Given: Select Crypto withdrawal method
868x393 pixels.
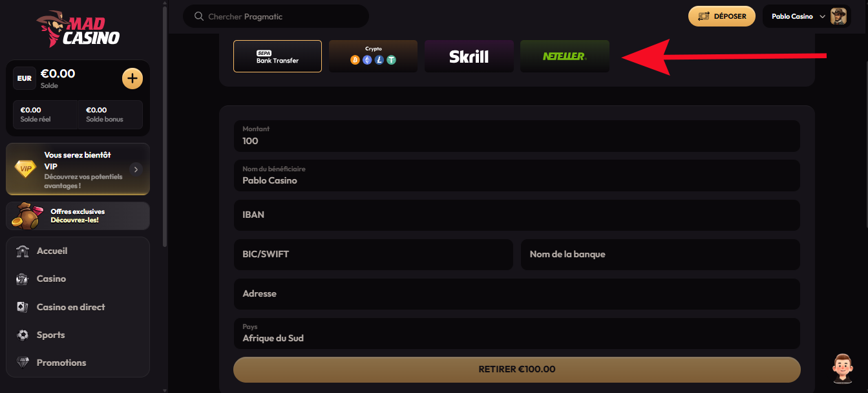Looking at the screenshot, I should pyautogui.click(x=373, y=56).
